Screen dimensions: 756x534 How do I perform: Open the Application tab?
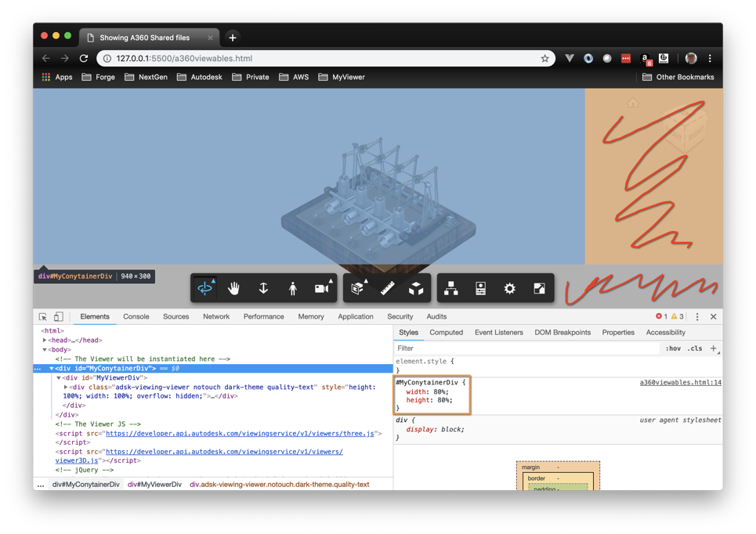tap(356, 316)
